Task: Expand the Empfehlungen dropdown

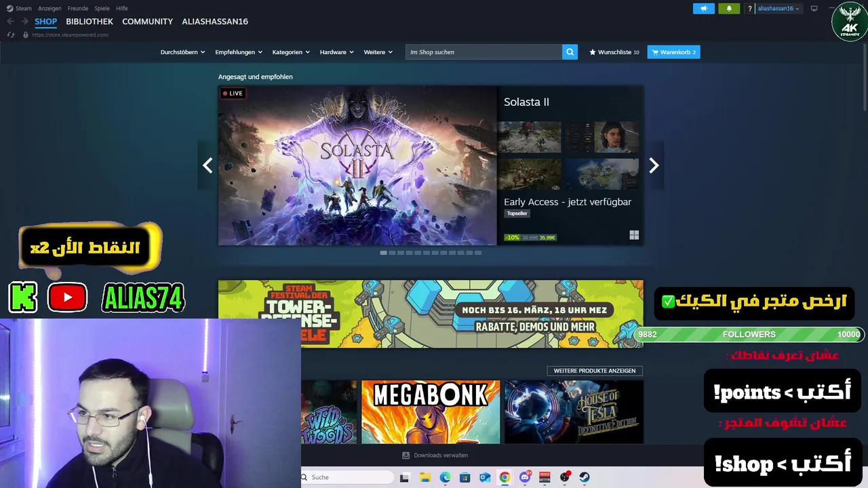Action: click(239, 52)
